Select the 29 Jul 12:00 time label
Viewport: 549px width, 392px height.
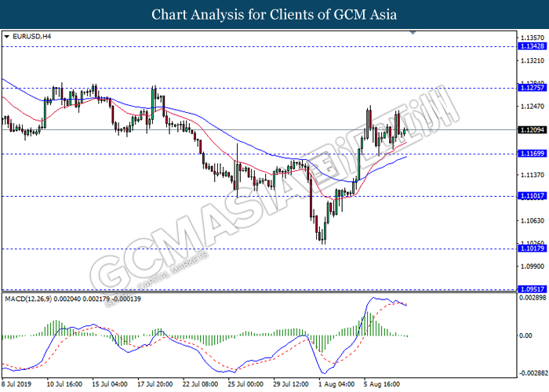(291, 384)
